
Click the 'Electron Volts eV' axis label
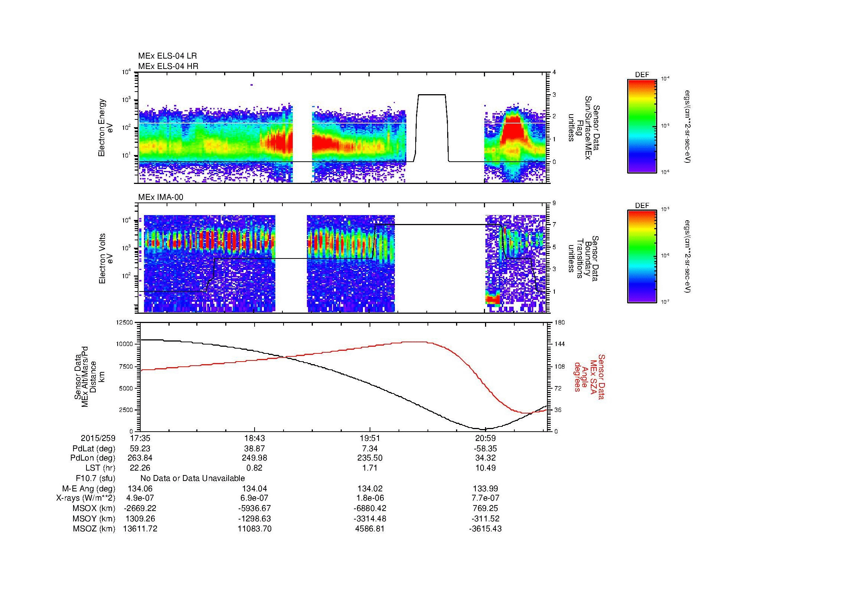coord(106,258)
